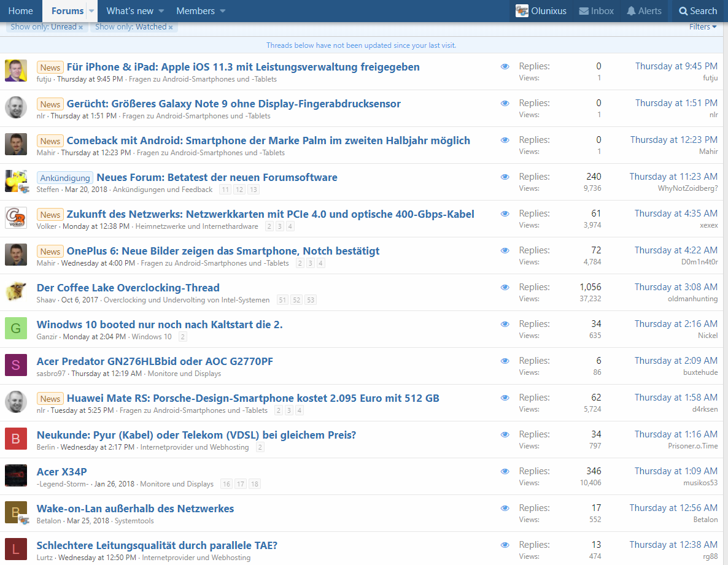Open thread 'Der Coffee Lake Overclocking-Thread'
Screen dimensions: 728x565
pos(128,288)
